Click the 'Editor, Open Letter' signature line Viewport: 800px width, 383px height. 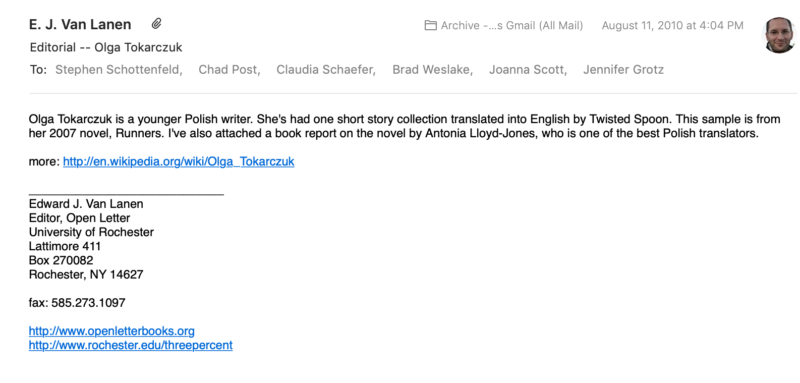[x=80, y=218]
